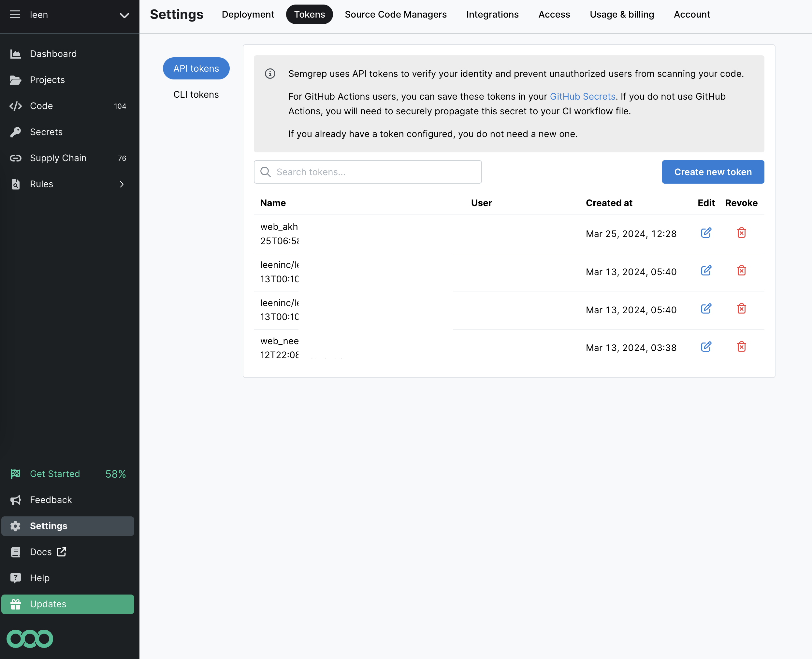
Task: Click the Semgrep logo at bottom left
Action: point(30,638)
